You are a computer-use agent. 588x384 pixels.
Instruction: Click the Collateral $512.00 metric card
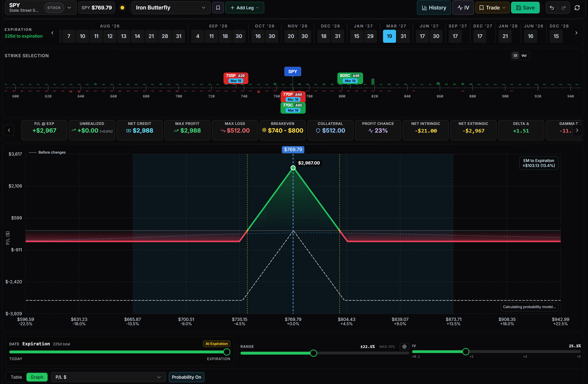click(x=330, y=130)
